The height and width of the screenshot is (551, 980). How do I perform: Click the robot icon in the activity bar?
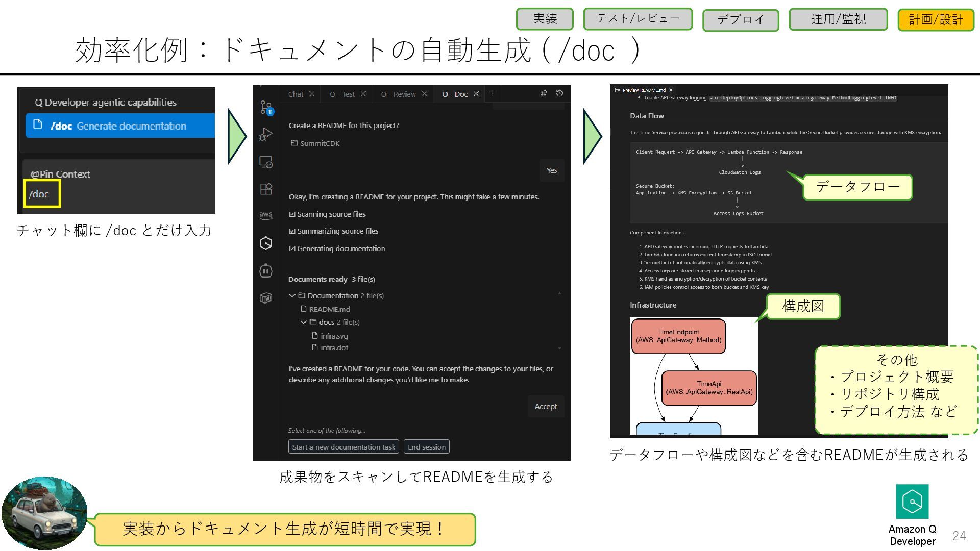click(x=266, y=270)
